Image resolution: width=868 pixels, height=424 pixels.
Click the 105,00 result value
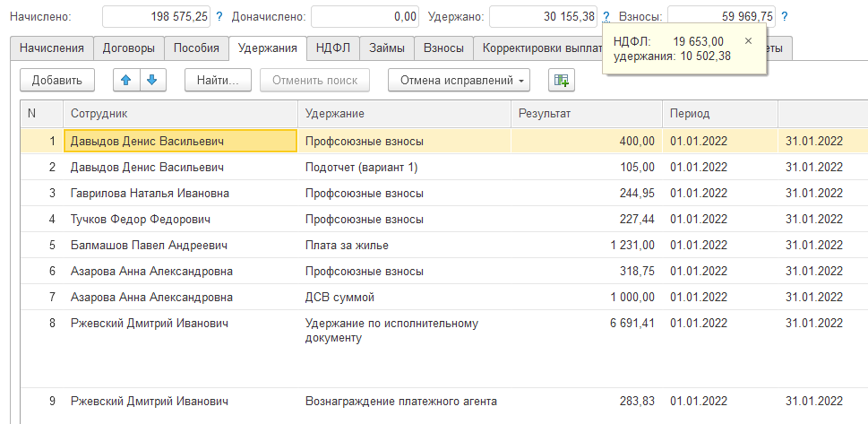click(637, 168)
